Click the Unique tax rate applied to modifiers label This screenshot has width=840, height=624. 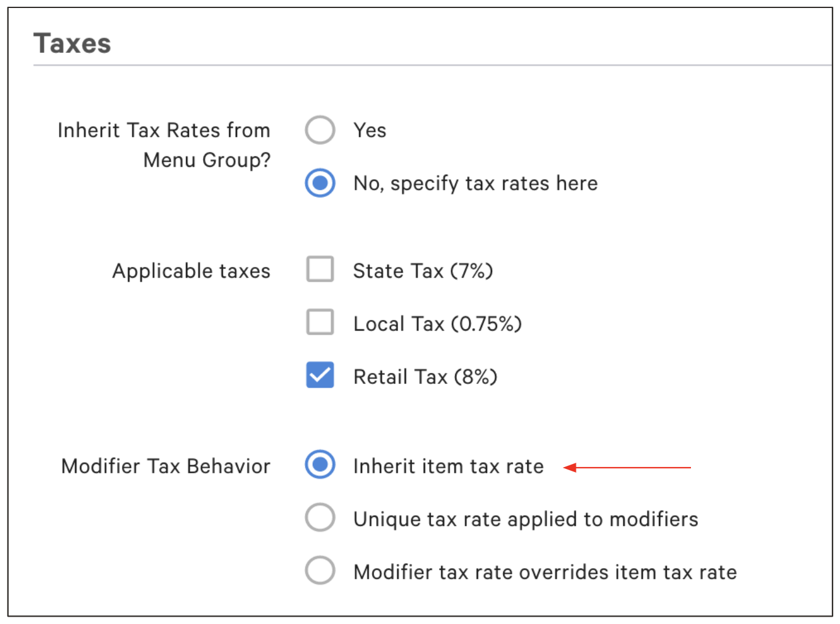(525, 518)
